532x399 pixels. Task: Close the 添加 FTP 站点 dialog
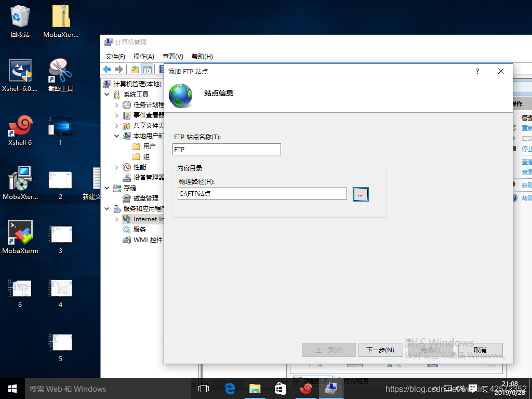[x=501, y=71]
